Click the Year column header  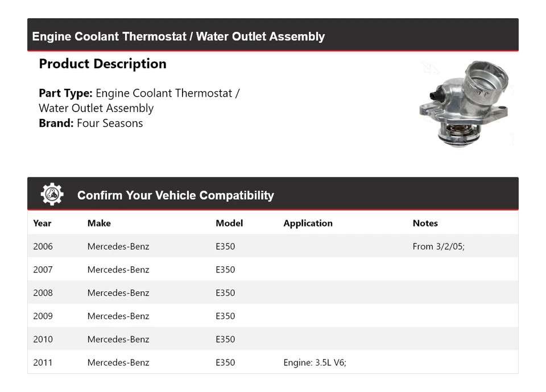pos(42,223)
